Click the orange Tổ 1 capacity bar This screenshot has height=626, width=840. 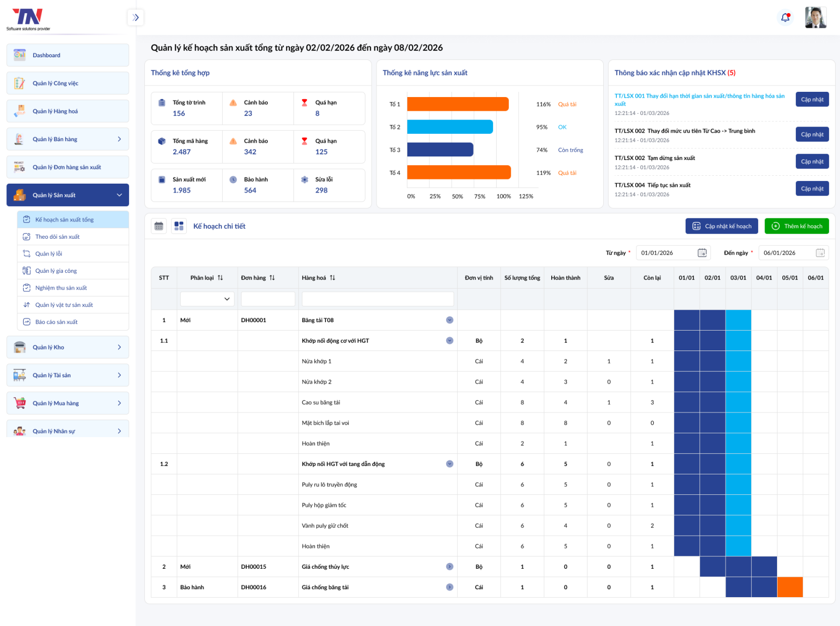(x=457, y=104)
